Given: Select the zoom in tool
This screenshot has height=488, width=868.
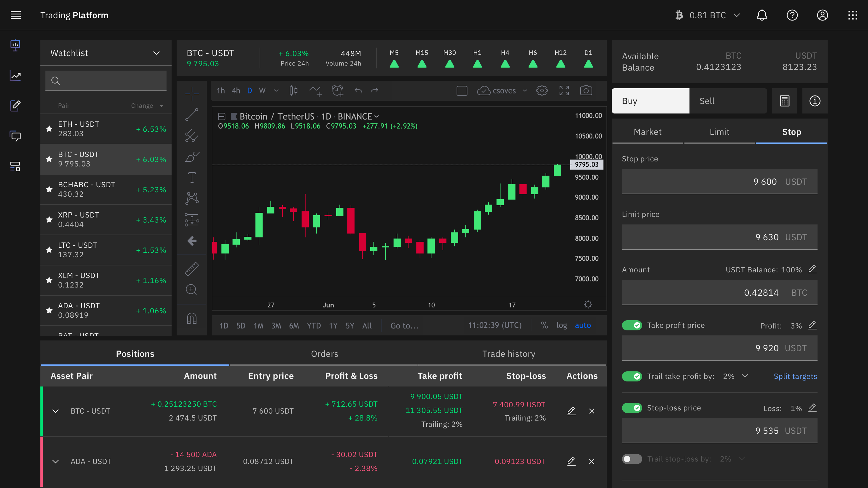Looking at the screenshot, I should click(x=191, y=290).
